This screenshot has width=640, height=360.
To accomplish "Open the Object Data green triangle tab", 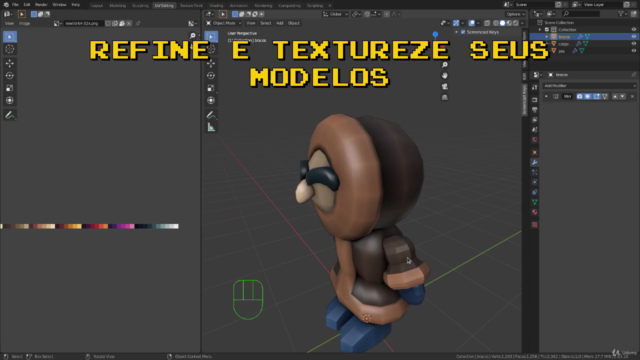I will pos(535,202).
